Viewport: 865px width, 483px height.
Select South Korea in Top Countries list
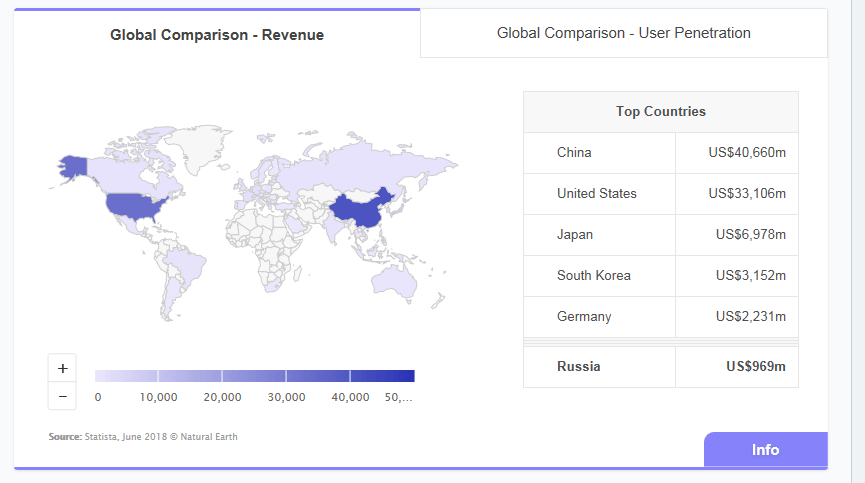[x=660, y=276]
